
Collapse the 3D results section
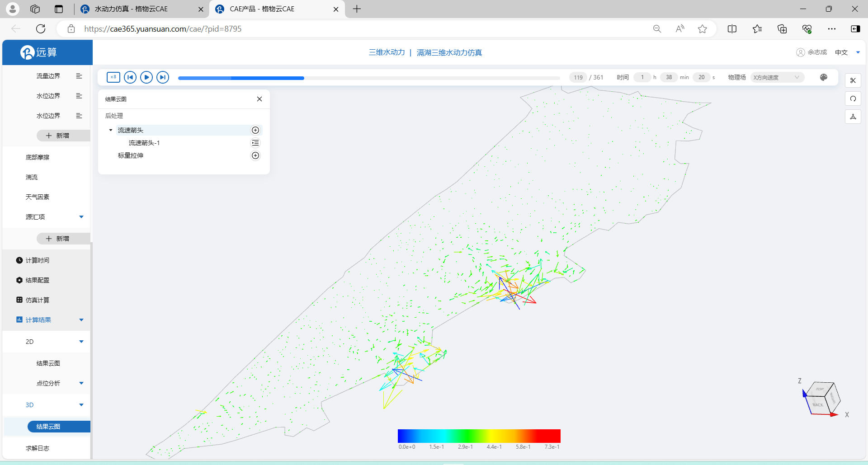tap(81, 405)
